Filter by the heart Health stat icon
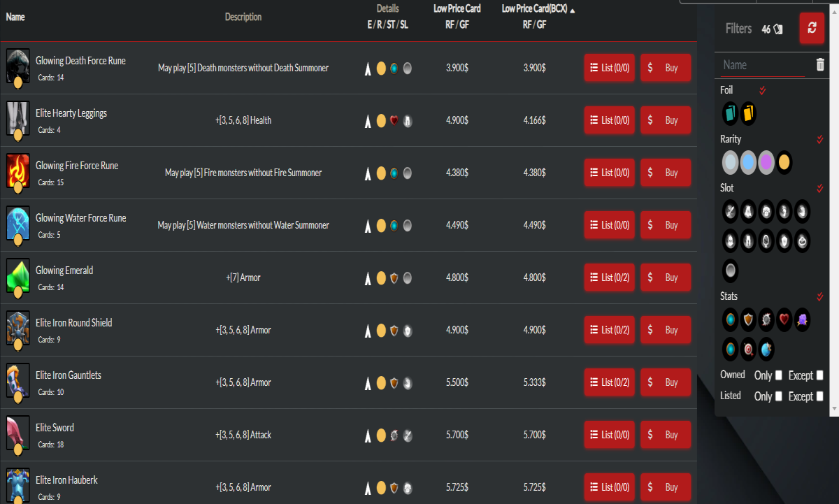This screenshot has width=839, height=504. pos(784,319)
